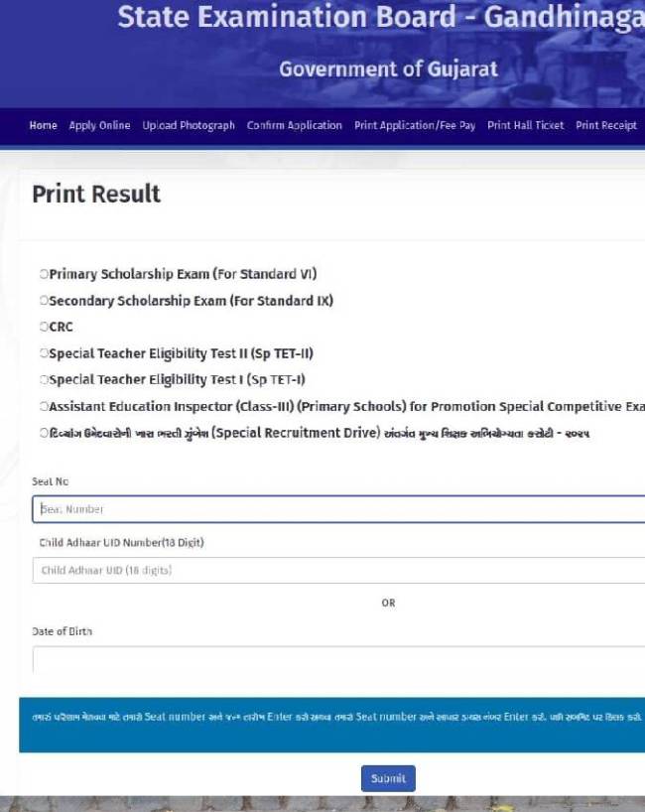Screen dimensions: 645x812
Task: Focus the Seat Number input field
Action: 338,509
